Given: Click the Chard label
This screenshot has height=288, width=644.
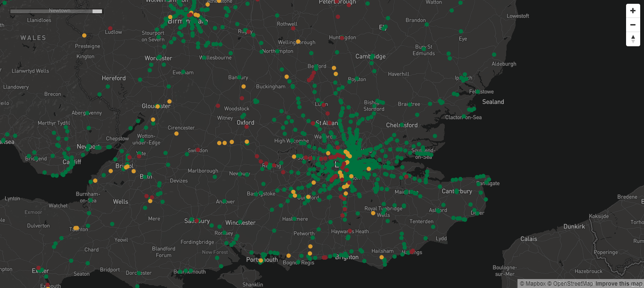Looking at the screenshot, I should 92,250.
